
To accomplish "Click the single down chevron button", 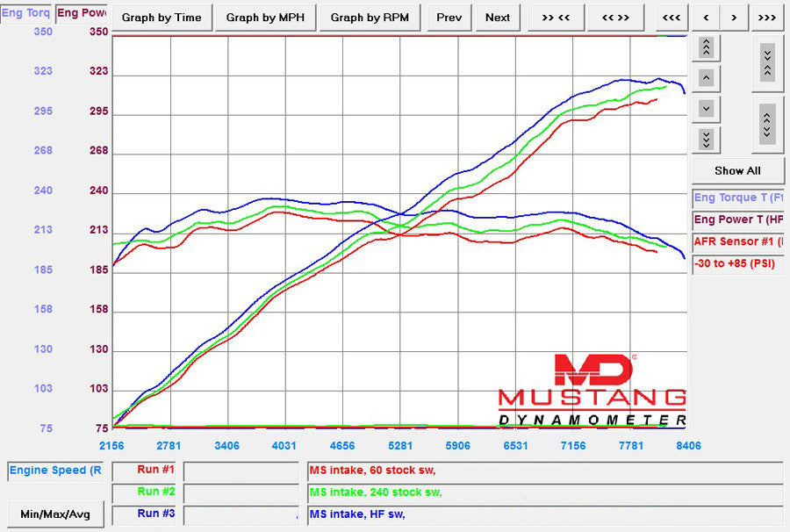I will point(706,109).
